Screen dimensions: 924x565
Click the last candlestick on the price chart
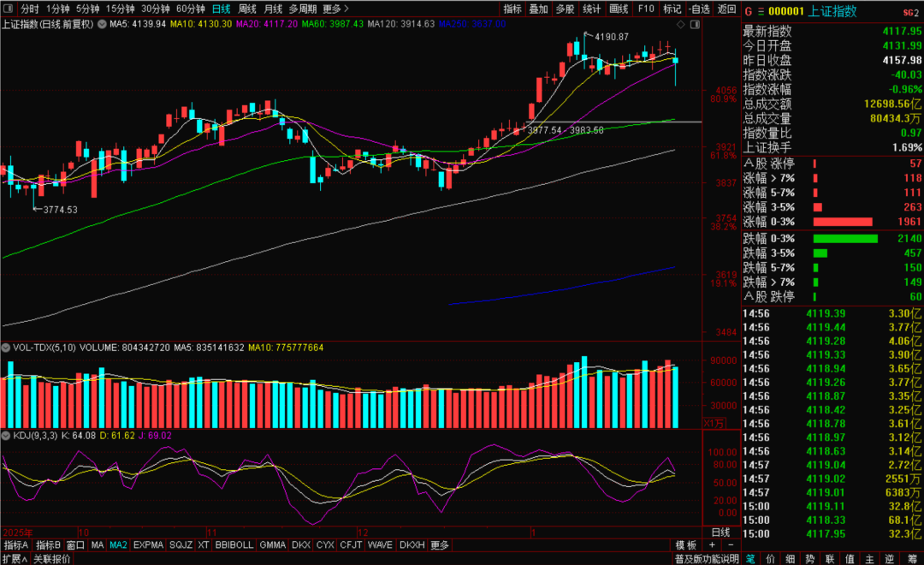(x=676, y=62)
